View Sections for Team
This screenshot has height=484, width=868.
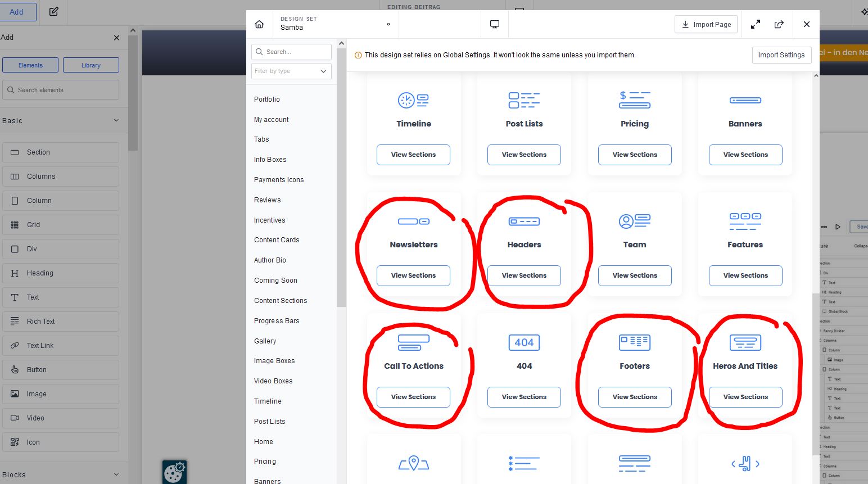click(635, 275)
